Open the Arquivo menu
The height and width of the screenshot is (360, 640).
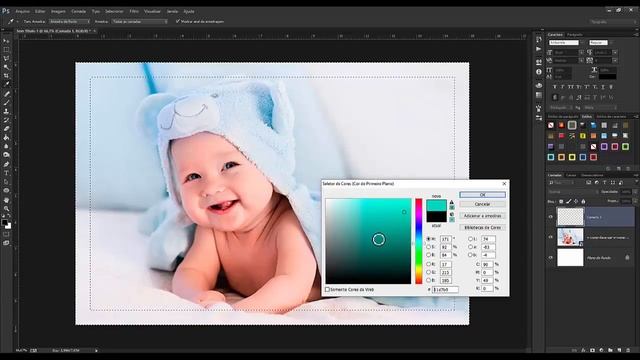tap(22, 11)
